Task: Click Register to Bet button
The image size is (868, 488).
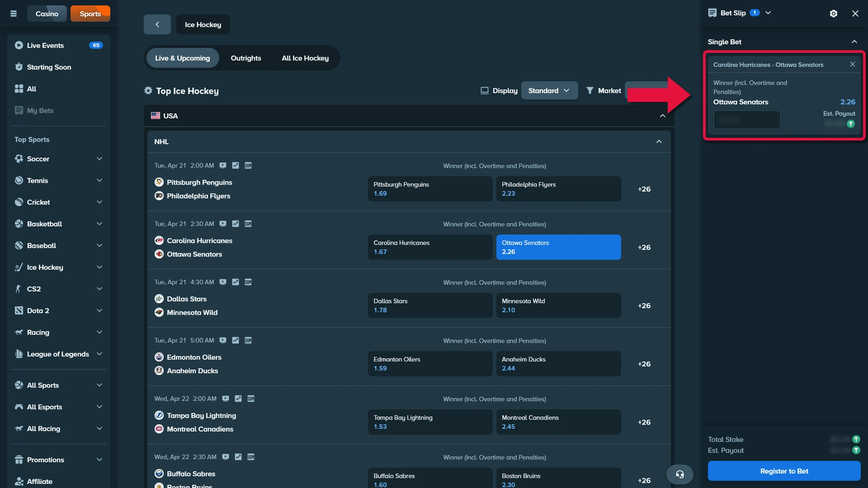Action: click(x=784, y=471)
